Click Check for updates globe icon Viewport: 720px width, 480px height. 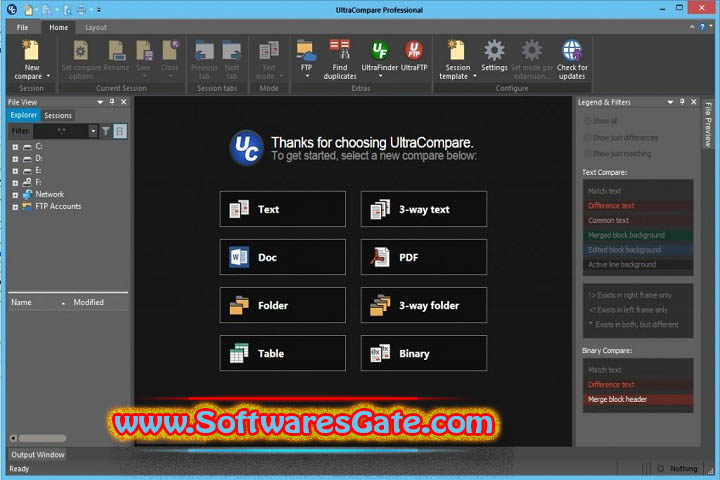[572, 50]
